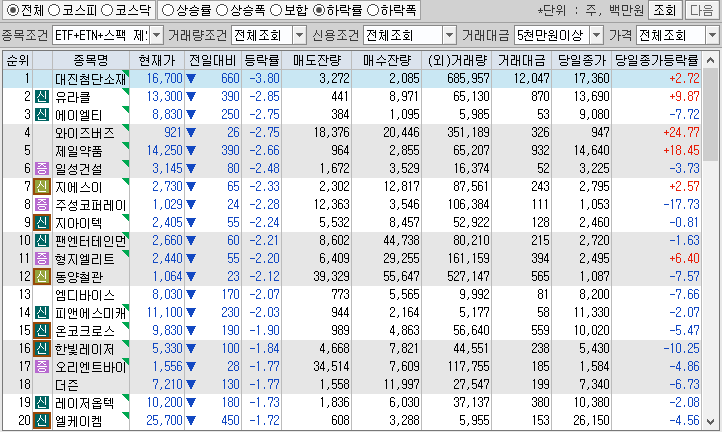Open the 종목조건 dropdown (ETF+ETN+스팩)
This screenshot has width=722, height=432.
[x=157, y=35]
